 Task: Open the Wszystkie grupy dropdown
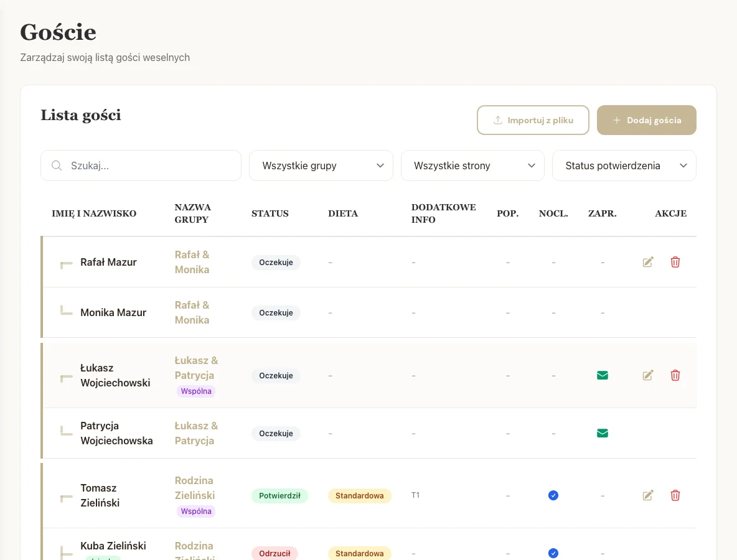pos(321,166)
